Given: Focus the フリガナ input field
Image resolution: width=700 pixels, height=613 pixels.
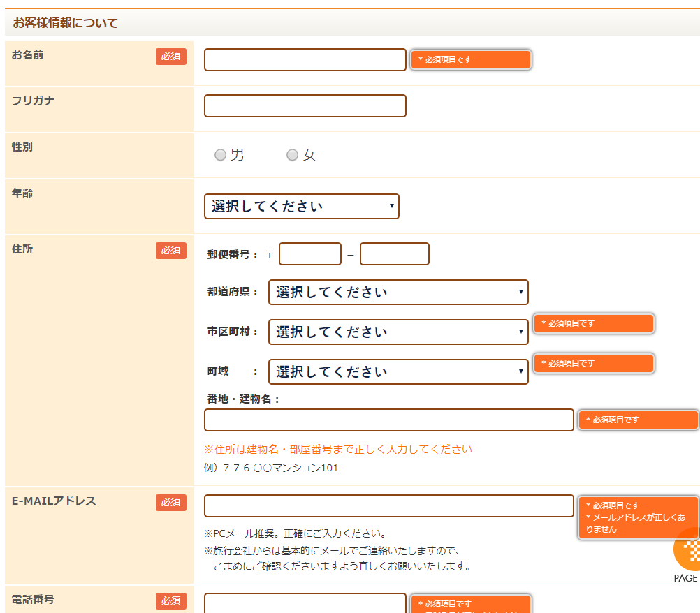Looking at the screenshot, I should [x=305, y=106].
